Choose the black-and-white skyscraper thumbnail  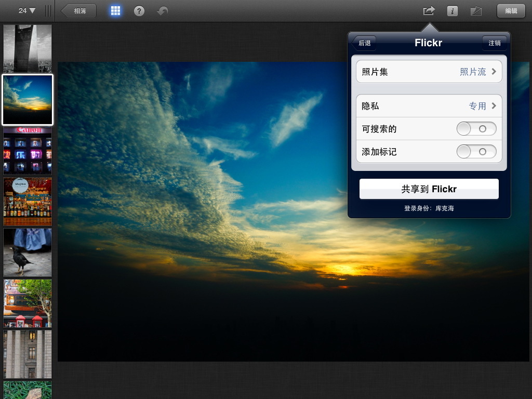tap(28, 48)
